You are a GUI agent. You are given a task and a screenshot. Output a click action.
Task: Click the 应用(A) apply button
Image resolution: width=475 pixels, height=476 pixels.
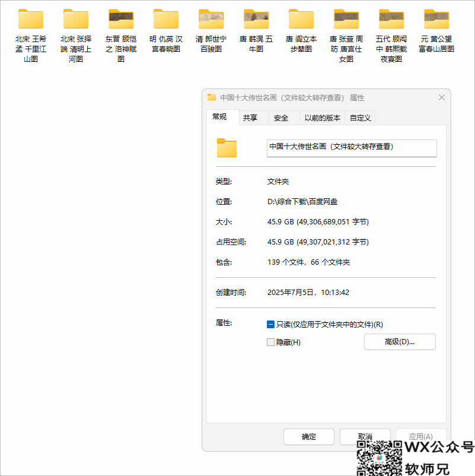[420, 437]
